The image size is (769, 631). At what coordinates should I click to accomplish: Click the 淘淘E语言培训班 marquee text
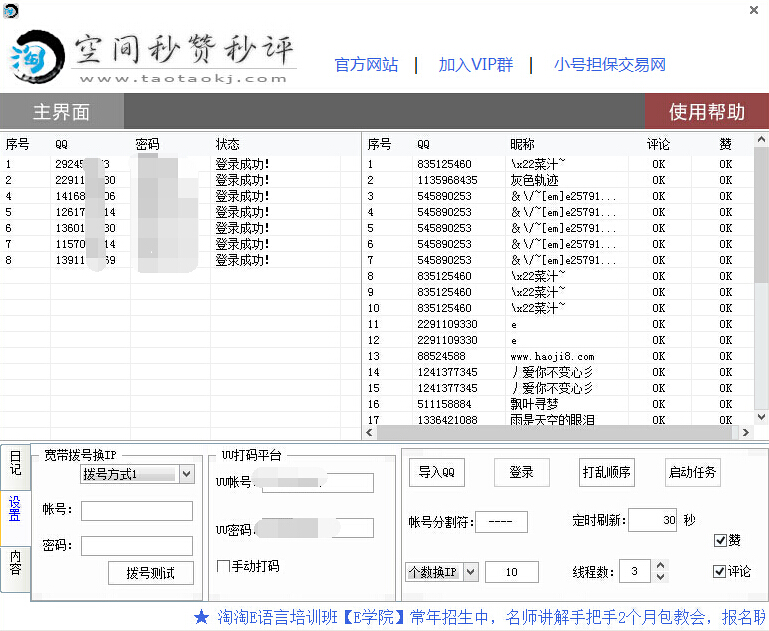[x=278, y=617]
